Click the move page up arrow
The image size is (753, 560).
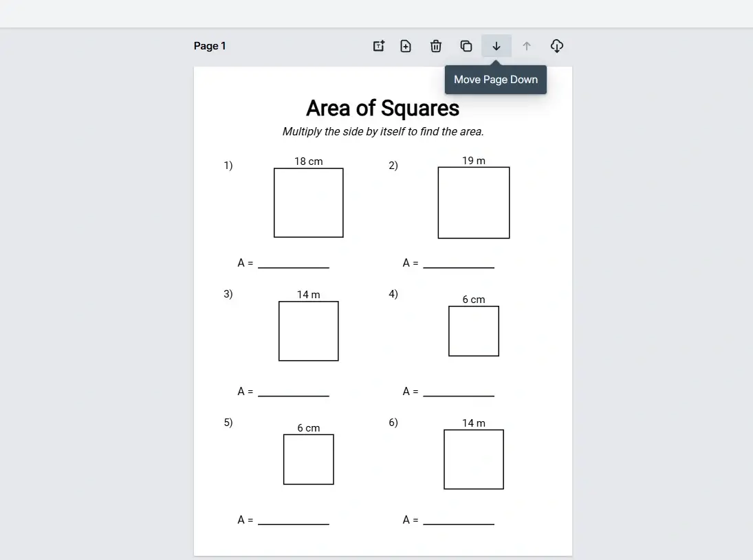pyautogui.click(x=527, y=46)
